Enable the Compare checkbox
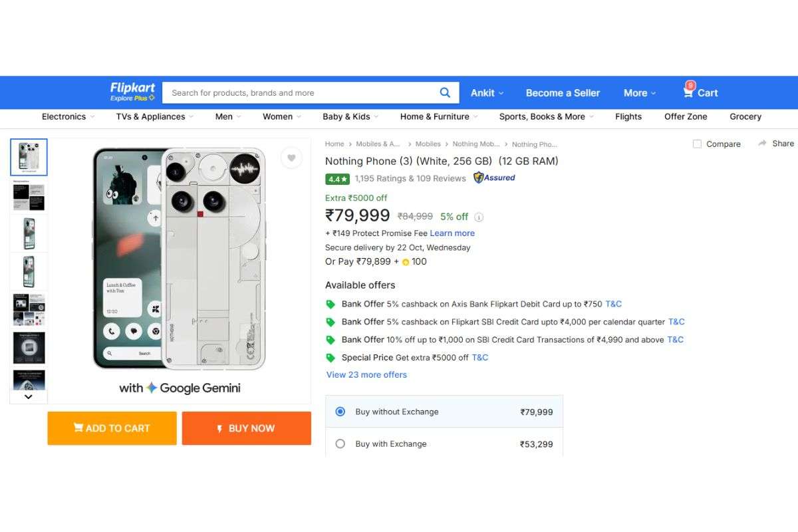 pyautogui.click(x=697, y=144)
